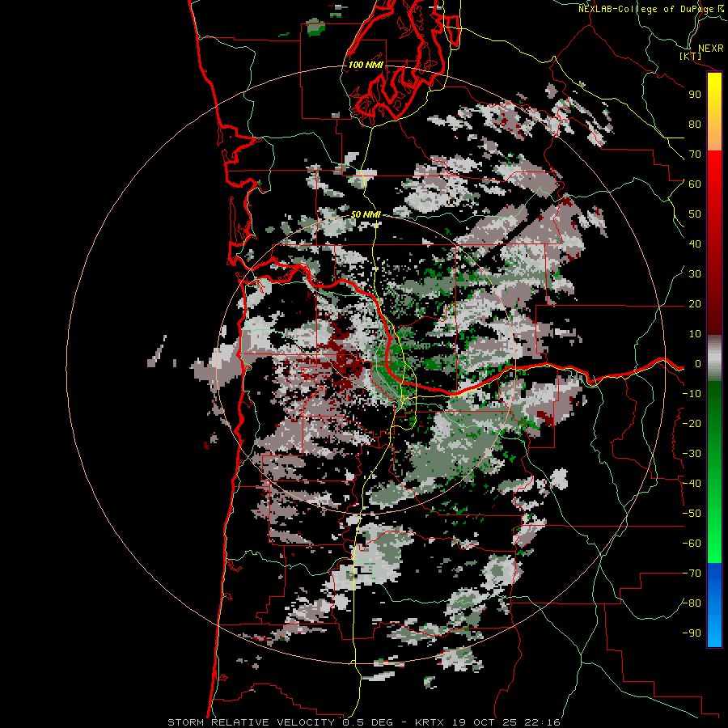Click the -70 value on the velocity scale
Image resolution: width=728 pixels, height=728 pixels.
(x=692, y=574)
